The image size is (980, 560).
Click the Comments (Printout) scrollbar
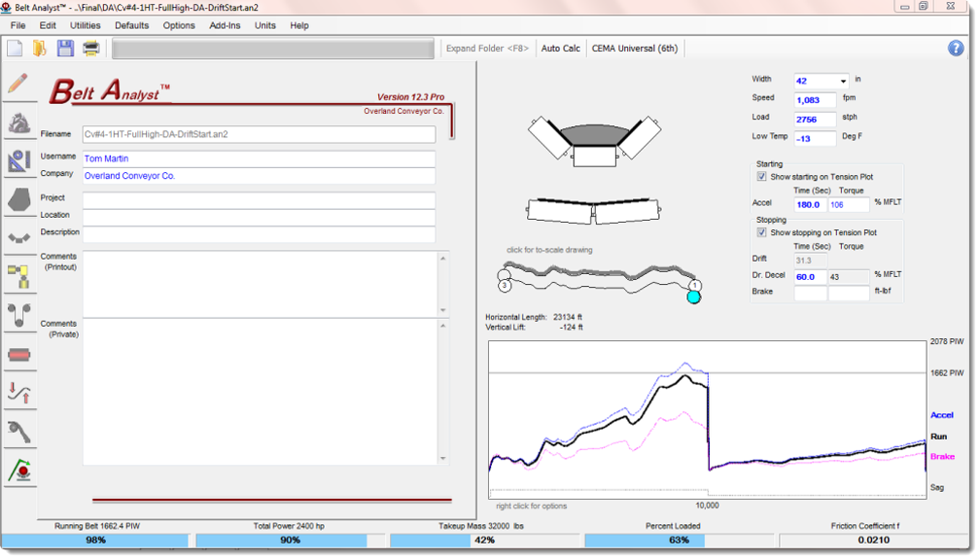pos(443,284)
